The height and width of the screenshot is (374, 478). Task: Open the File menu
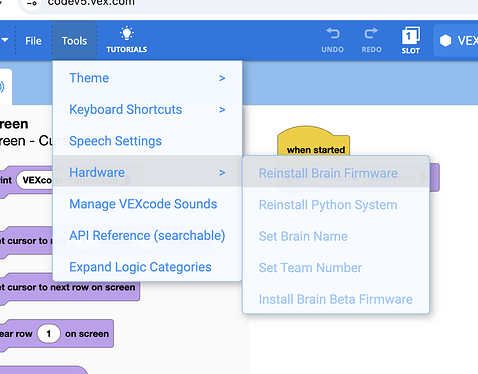pyautogui.click(x=33, y=41)
